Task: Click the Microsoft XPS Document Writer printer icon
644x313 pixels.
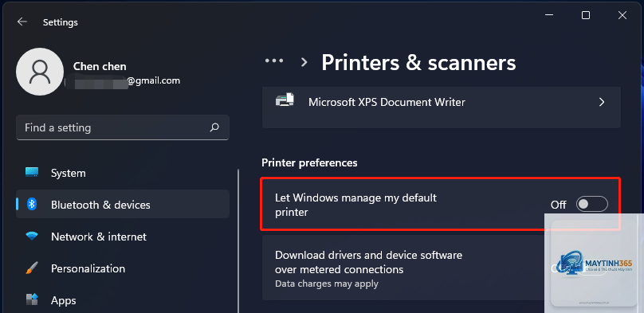Action: 285,100
